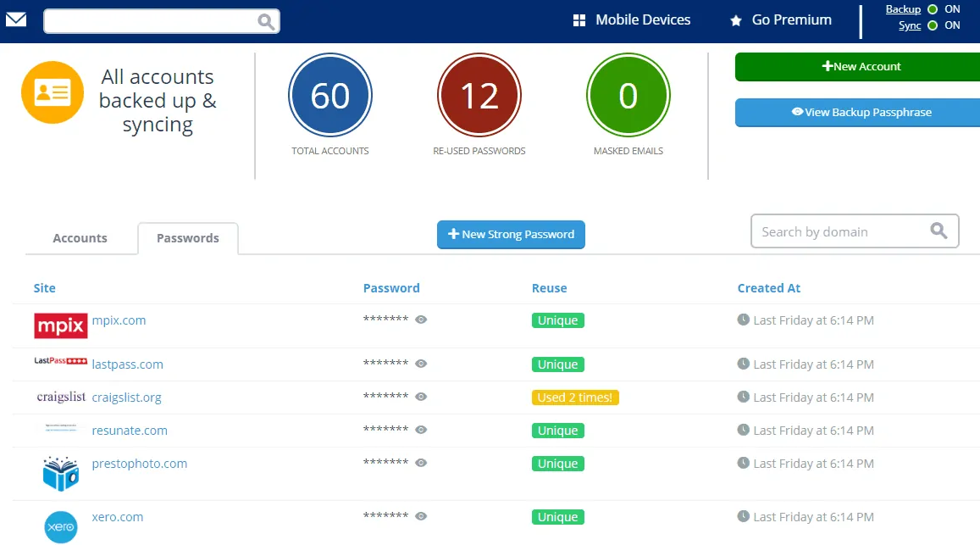This screenshot has width=980, height=545.
Task: Click the masked password for craigslist.org
Action: 385,396
